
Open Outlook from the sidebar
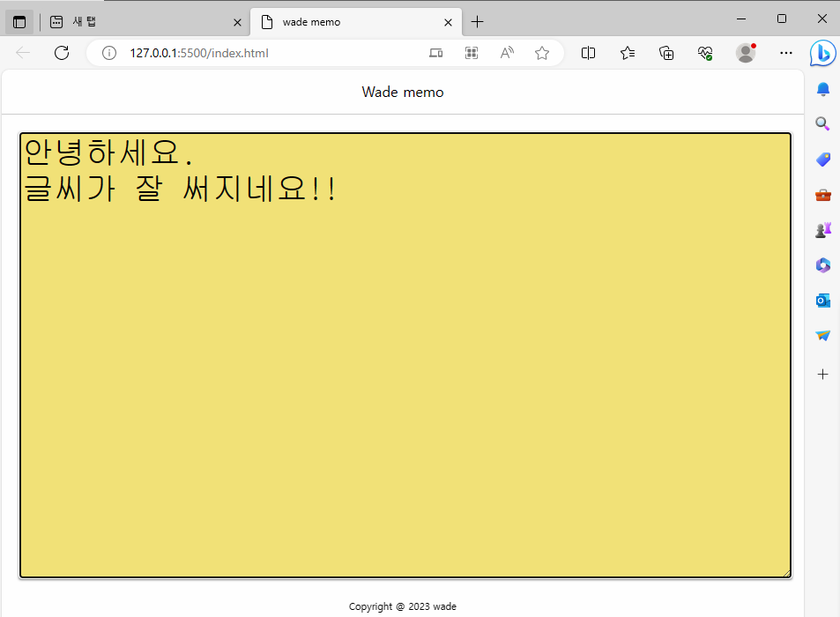point(822,300)
